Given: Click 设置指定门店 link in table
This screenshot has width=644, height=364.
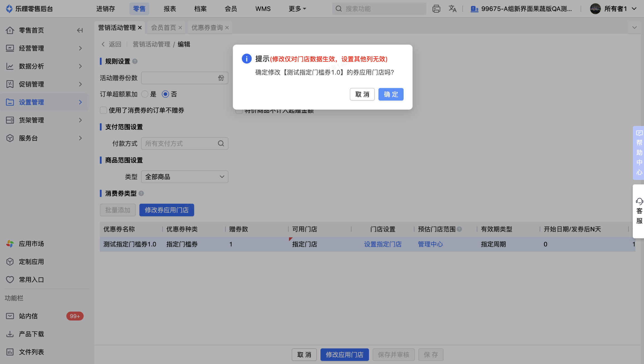Looking at the screenshot, I should (383, 244).
